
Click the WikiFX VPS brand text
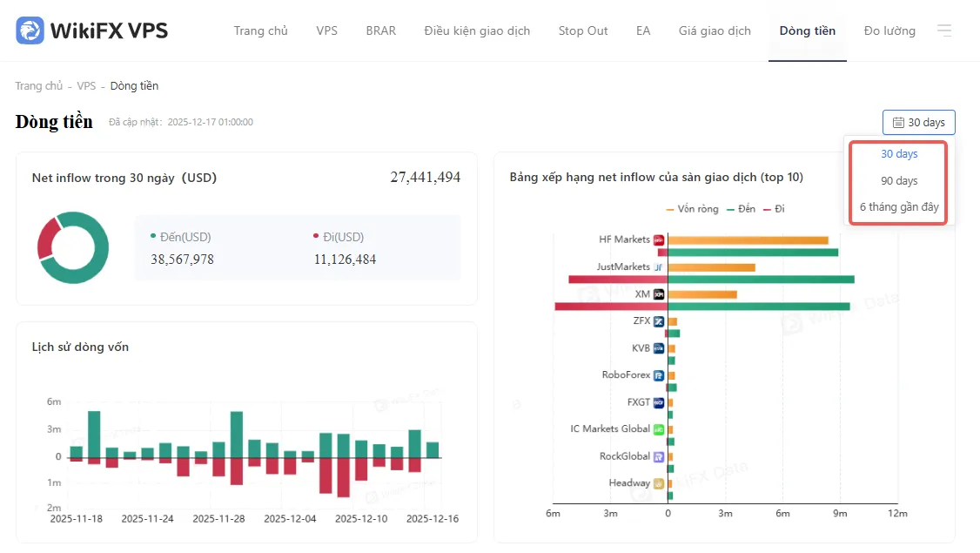point(109,30)
